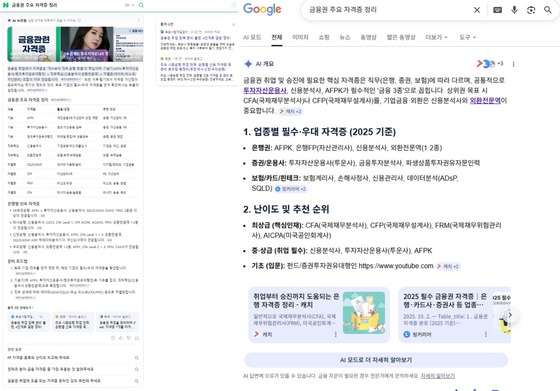Click the 최상급 (핵심인재): bullet text
The image size is (560, 391).
(376, 230)
